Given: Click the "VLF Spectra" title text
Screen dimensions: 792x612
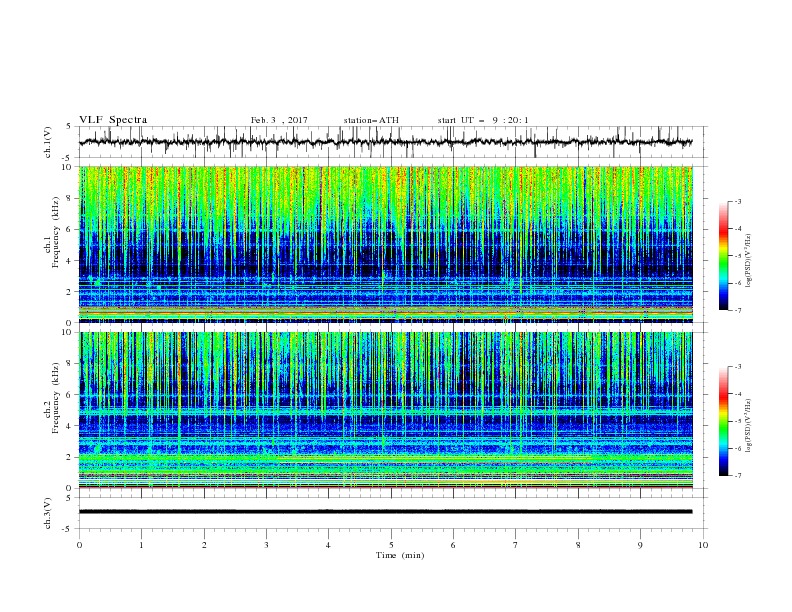Looking at the screenshot, I should point(113,120).
